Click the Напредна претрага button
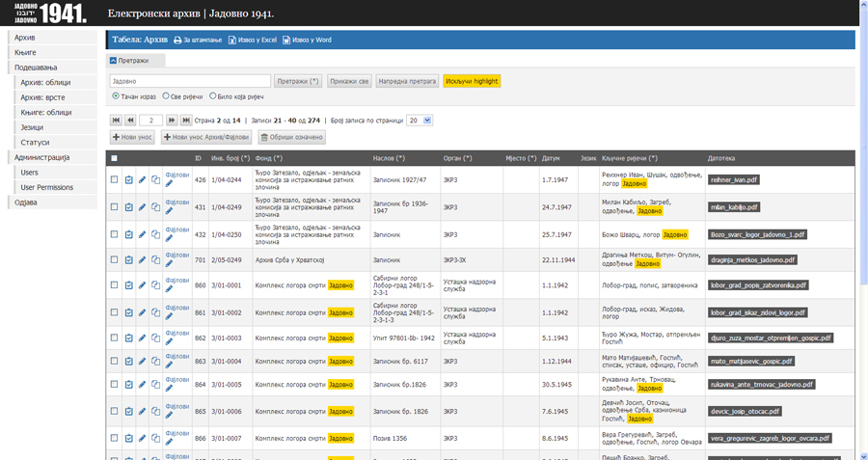Image resolution: width=868 pixels, height=460 pixels. (407, 82)
